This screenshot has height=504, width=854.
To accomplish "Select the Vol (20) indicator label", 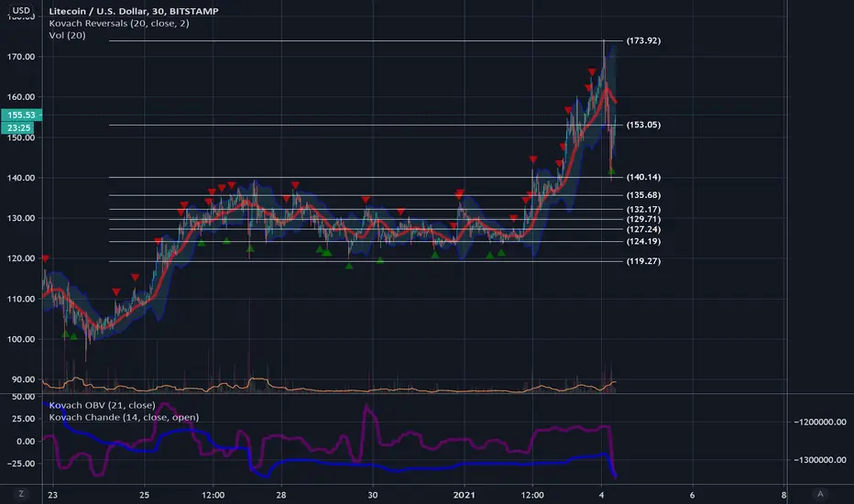I will click(67, 35).
